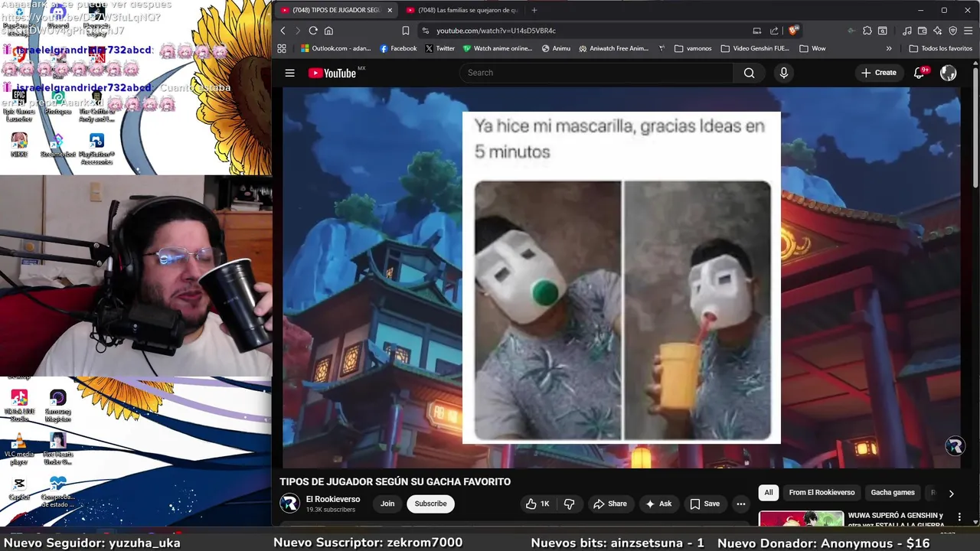Open Epic Games Launcher desktop icon
This screenshot has width=980, height=551.
pos(19,107)
